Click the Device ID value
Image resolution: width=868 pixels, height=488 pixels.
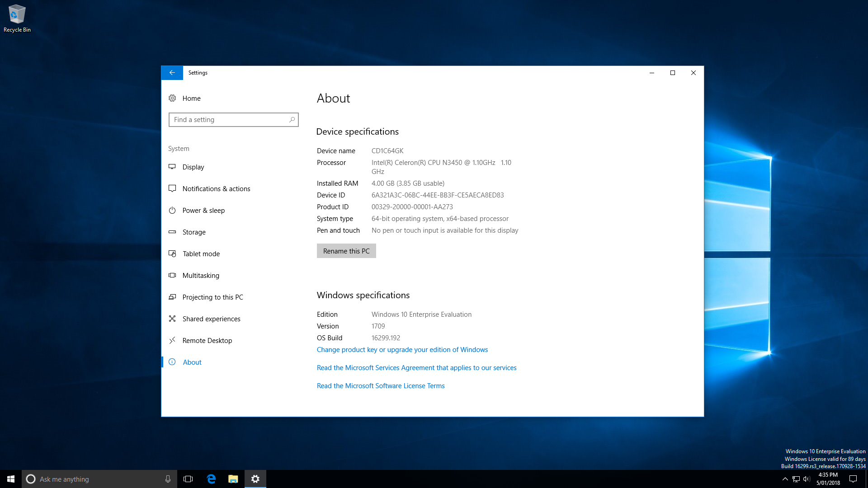pyautogui.click(x=438, y=195)
